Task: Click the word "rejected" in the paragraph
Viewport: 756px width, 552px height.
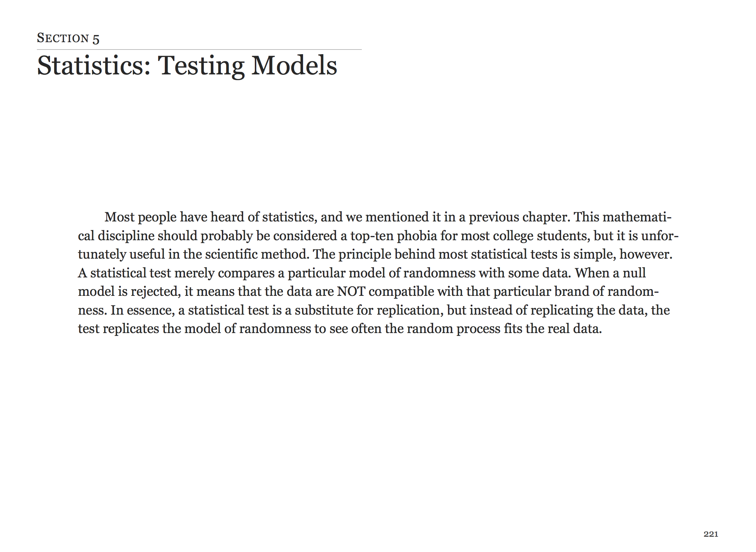Action: pyautogui.click(x=156, y=292)
